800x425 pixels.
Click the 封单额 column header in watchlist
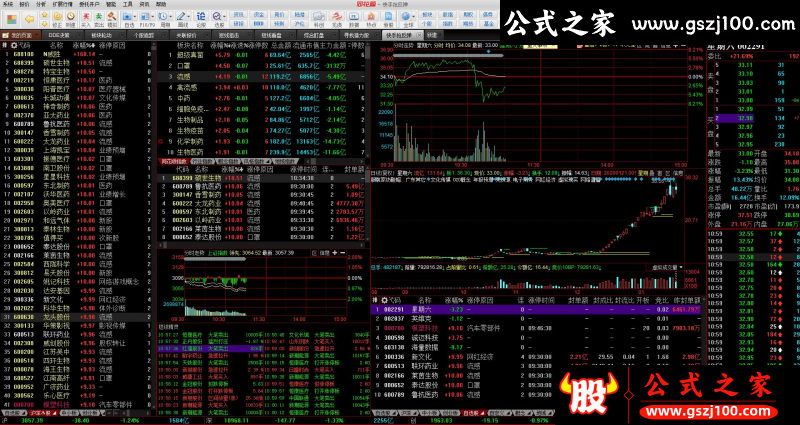(578, 301)
